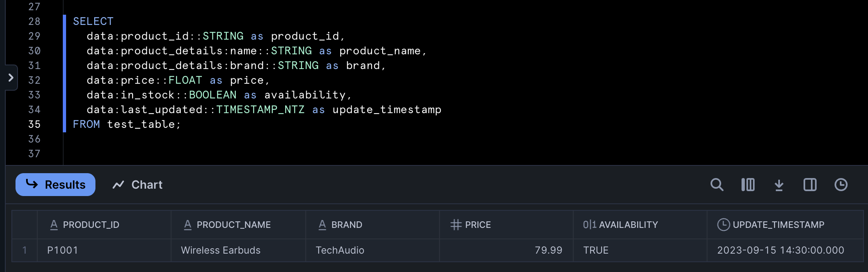Select row number 1

24,250
